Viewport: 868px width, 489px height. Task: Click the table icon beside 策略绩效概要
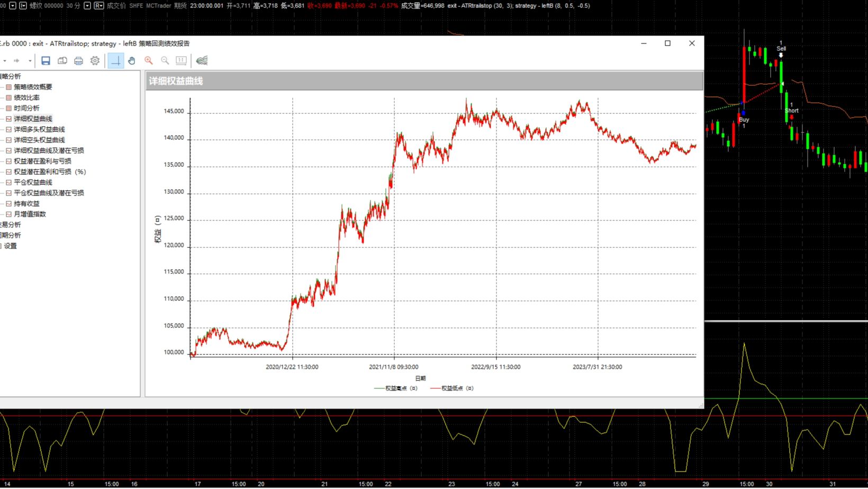[x=8, y=87]
